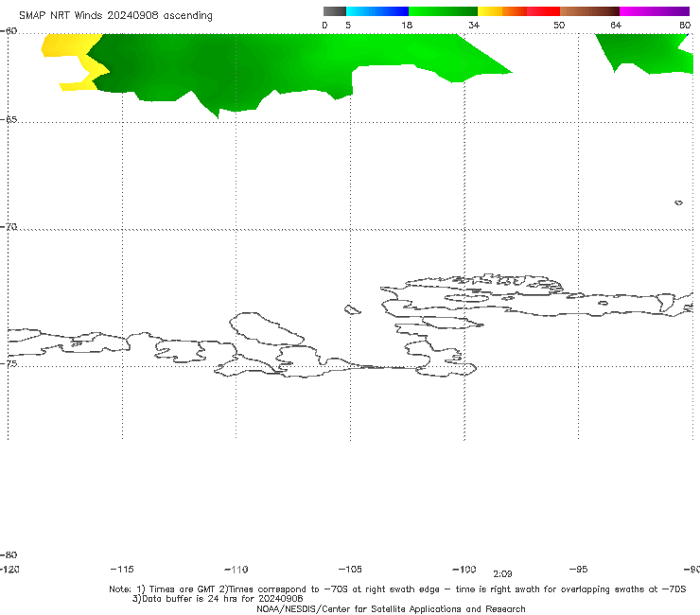The height and width of the screenshot is (615, 700).
Task: Click the NOAA/NESDIS credit line
Action: tap(391, 608)
